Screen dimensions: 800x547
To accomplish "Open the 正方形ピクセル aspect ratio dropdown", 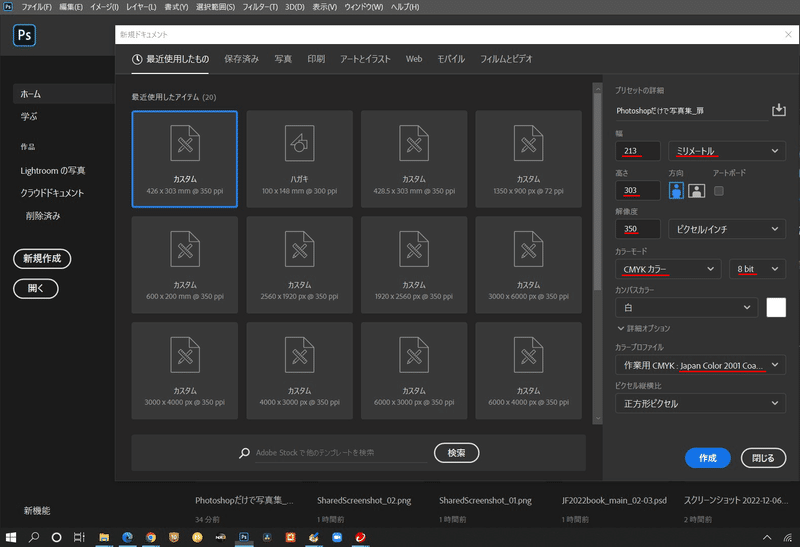I will (700, 404).
